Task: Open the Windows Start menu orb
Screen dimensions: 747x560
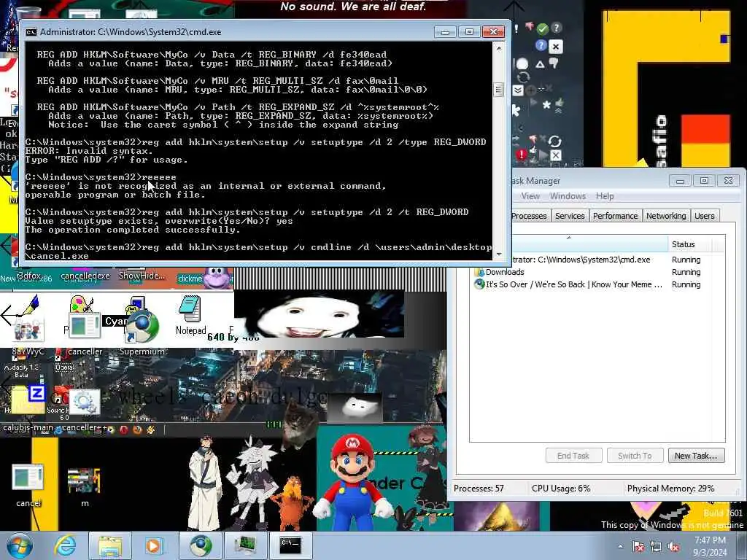Action: click(19, 545)
